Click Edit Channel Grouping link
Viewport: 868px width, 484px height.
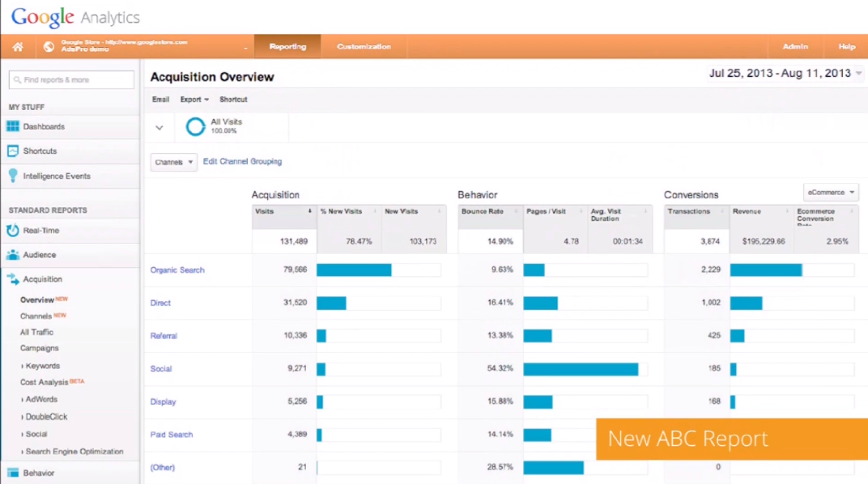coord(242,162)
